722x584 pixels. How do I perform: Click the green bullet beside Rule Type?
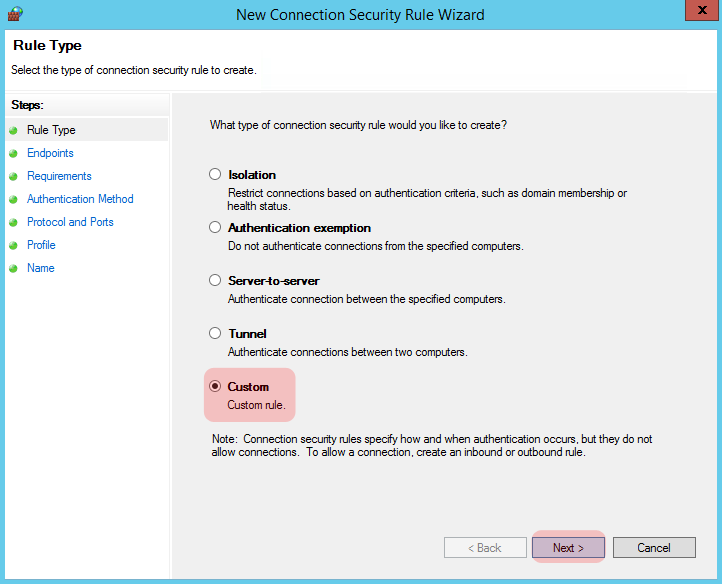coord(13,130)
